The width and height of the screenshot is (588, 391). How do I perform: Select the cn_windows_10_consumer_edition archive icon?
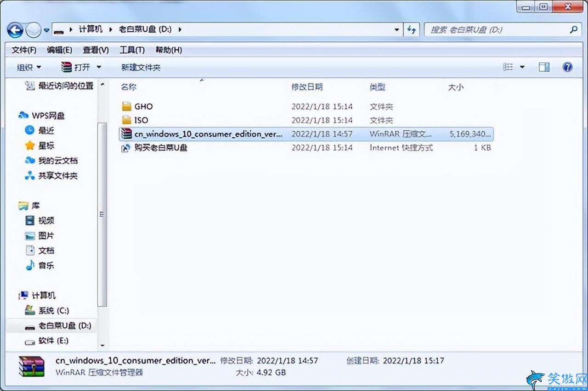tap(126, 134)
